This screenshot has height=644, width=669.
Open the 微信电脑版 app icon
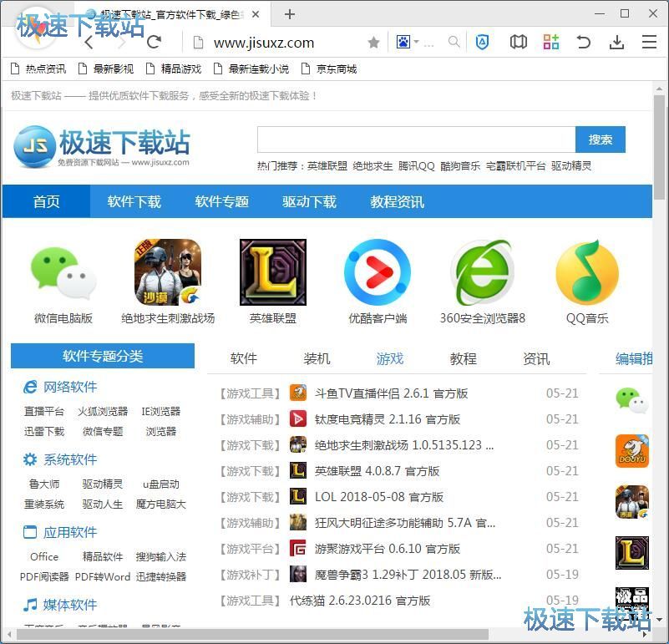click(x=63, y=272)
